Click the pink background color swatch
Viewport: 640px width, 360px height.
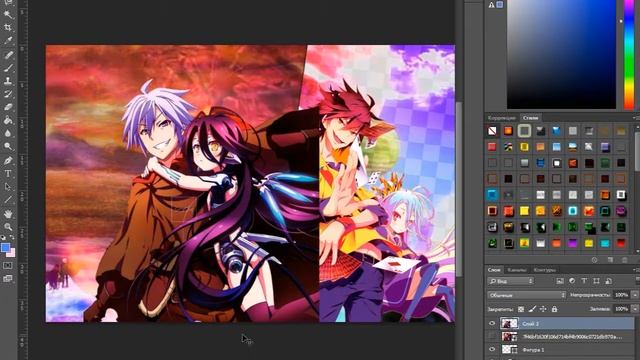[x=12, y=254]
